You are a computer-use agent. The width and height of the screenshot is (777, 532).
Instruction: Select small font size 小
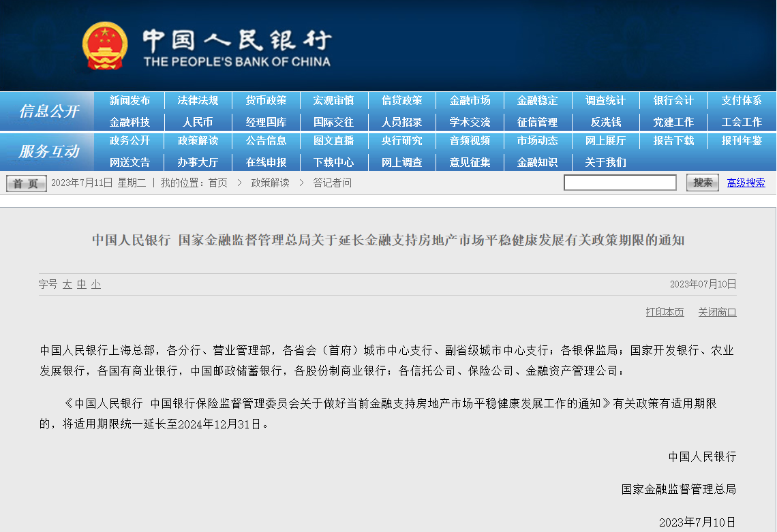pyautogui.click(x=96, y=284)
